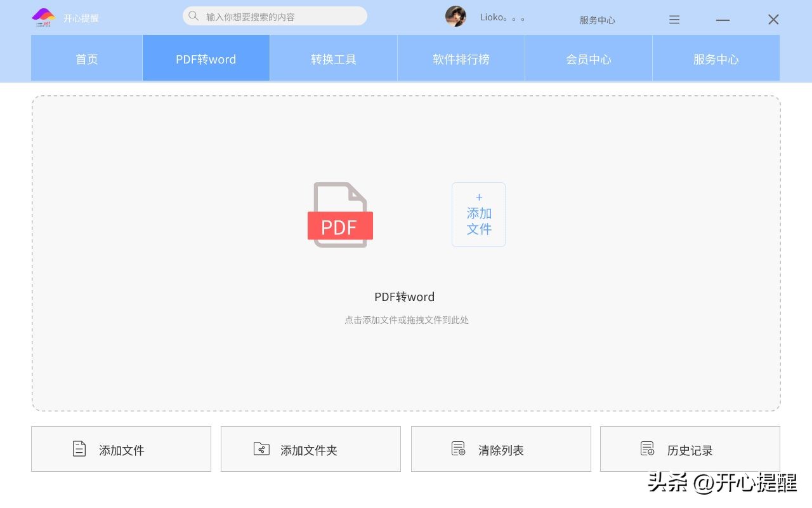
Task: Click the search magnifier icon
Action: [193, 16]
